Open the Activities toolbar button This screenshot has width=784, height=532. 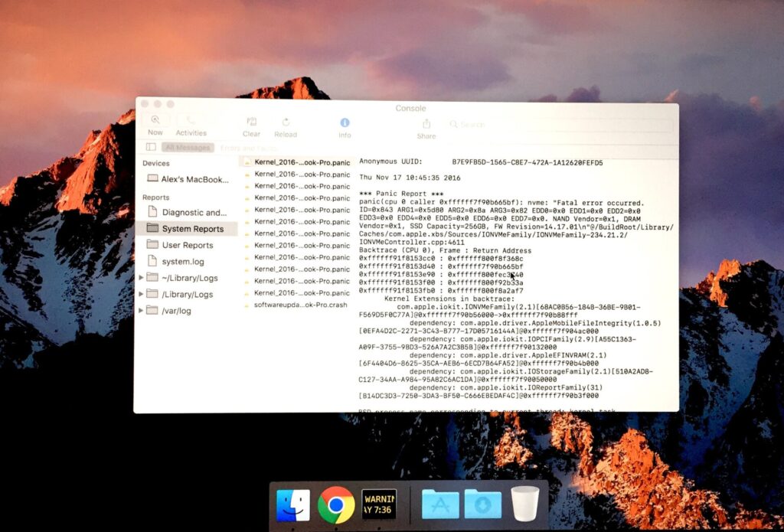coord(191,121)
